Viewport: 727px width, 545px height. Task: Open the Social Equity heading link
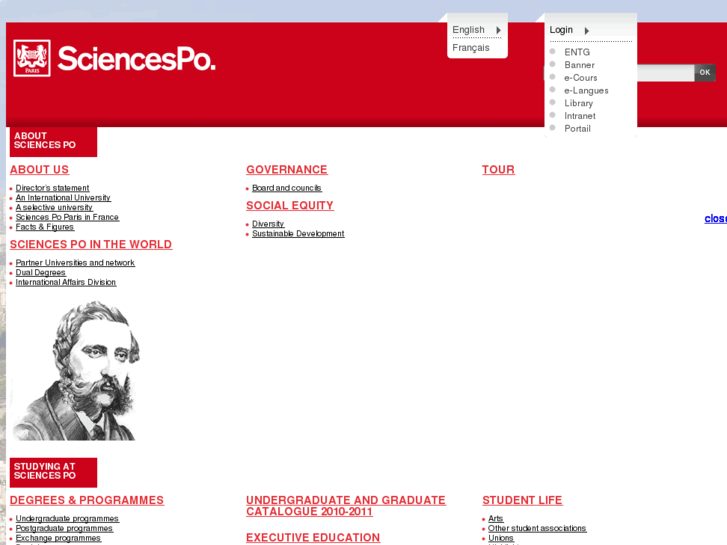pyautogui.click(x=290, y=205)
